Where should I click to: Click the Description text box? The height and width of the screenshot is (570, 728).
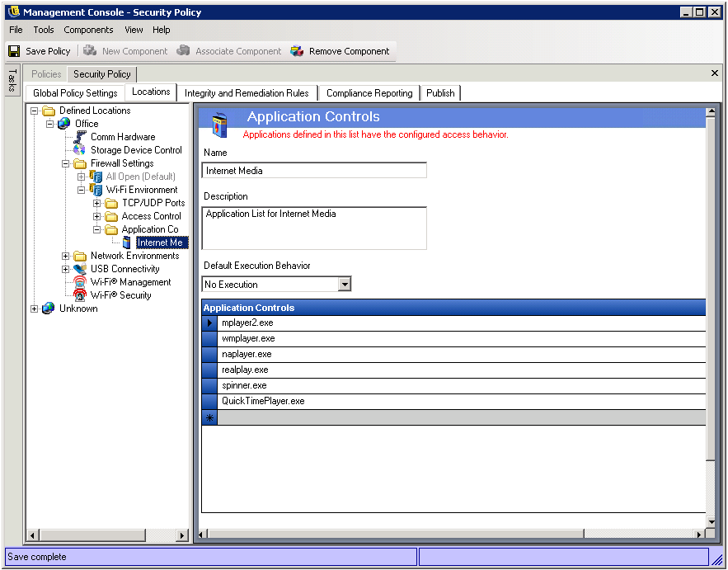[x=314, y=228]
